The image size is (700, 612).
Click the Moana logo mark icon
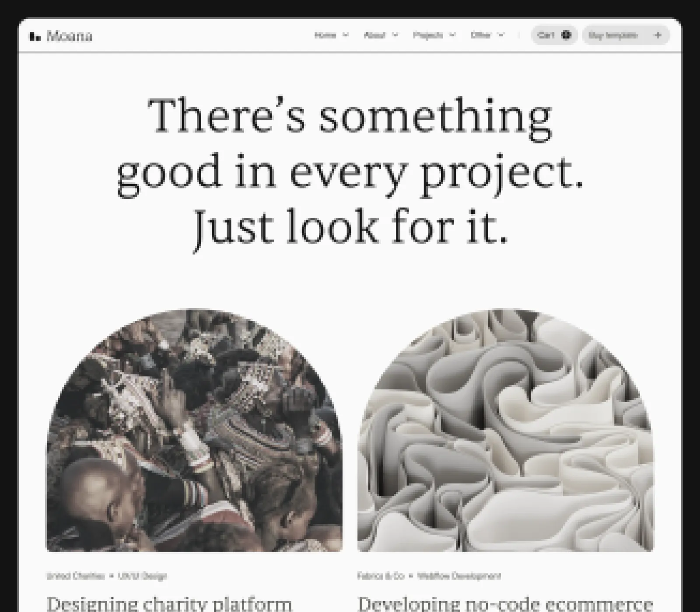35,36
